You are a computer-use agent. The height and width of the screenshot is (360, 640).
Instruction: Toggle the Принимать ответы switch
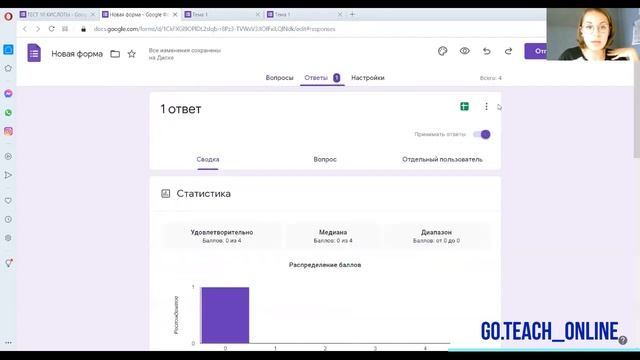click(x=482, y=134)
